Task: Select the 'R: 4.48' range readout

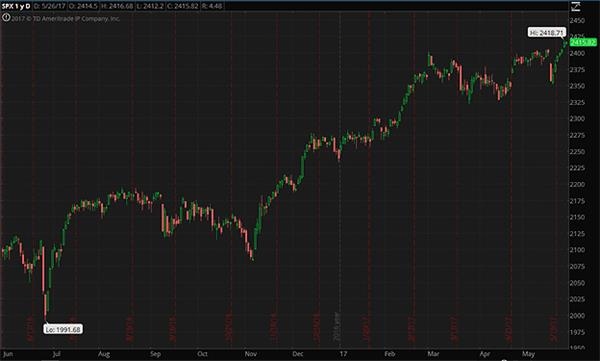Action: (x=212, y=6)
